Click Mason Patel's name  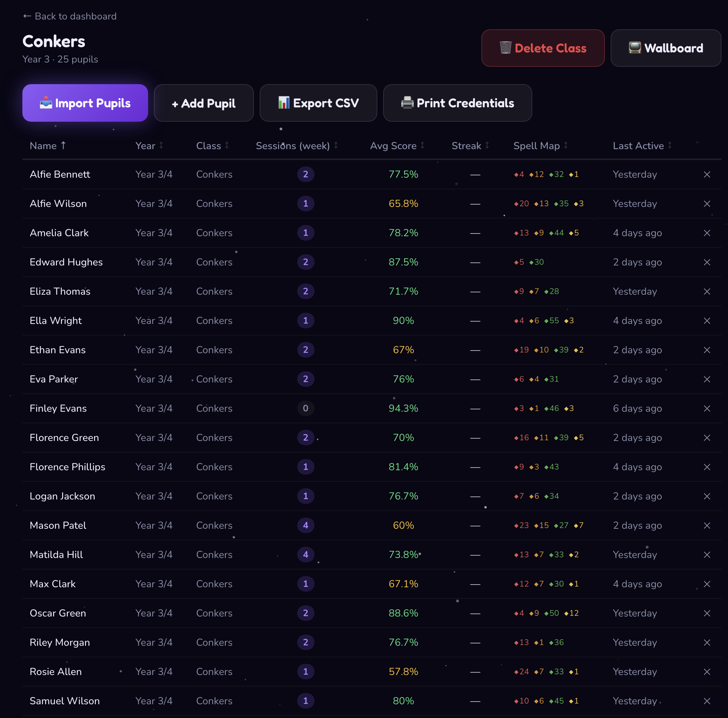point(58,525)
